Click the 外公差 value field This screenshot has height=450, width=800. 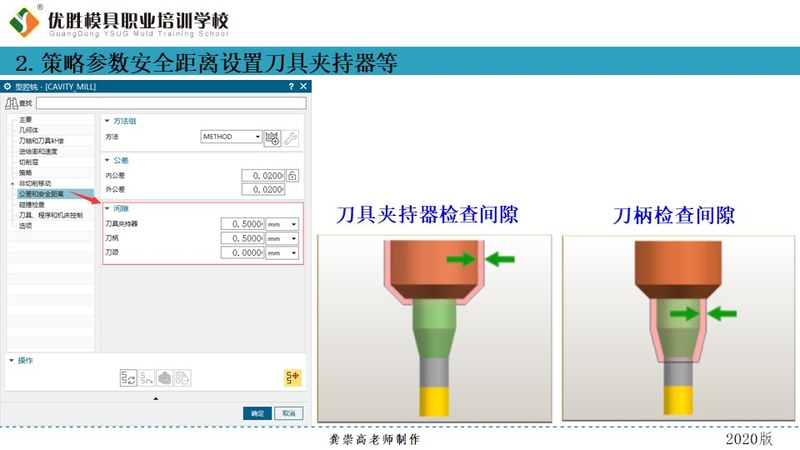[x=263, y=189]
